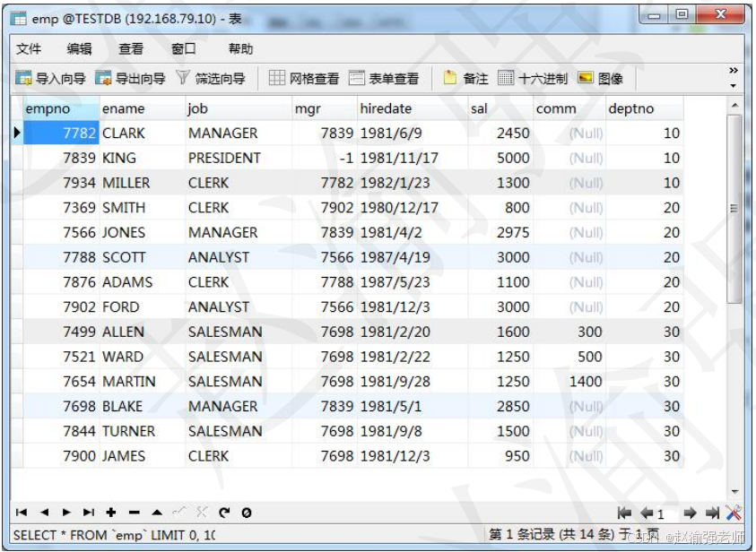Click the page number 1 field
Viewport: 756px width, 552px height.
pos(667,514)
